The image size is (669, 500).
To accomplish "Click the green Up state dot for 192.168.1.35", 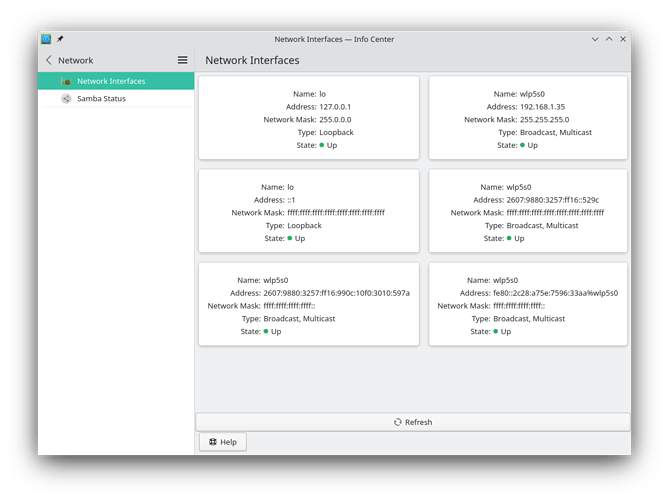I will coord(522,145).
